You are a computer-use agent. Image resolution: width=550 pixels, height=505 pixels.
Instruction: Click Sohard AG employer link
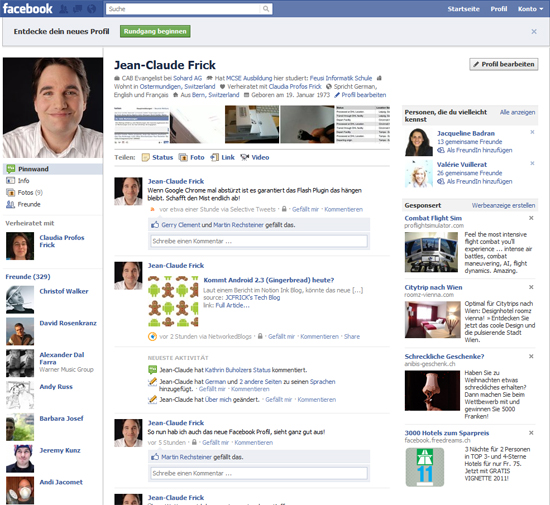tap(188, 78)
